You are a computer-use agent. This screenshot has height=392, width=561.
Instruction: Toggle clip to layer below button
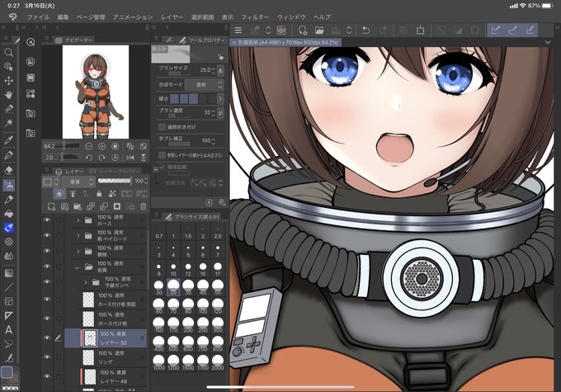point(59,194)
